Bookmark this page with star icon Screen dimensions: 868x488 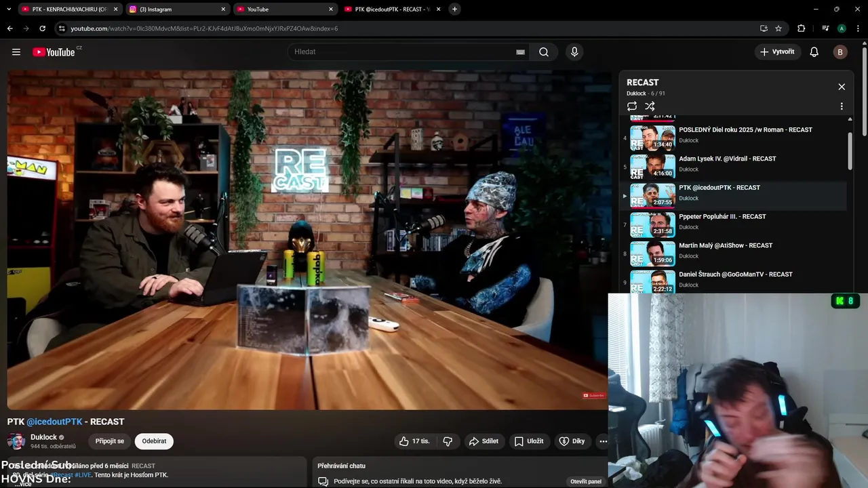pos(778,28)
